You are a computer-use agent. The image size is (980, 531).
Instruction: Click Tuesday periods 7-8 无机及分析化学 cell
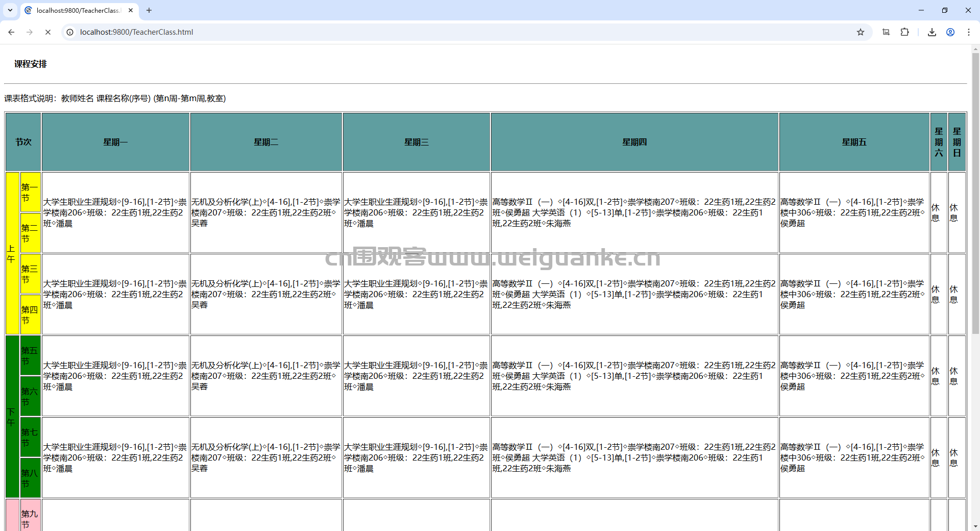266,457
